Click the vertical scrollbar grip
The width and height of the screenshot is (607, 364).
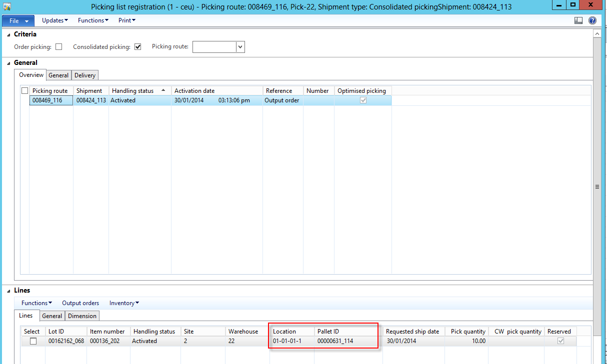pos(596,186)
